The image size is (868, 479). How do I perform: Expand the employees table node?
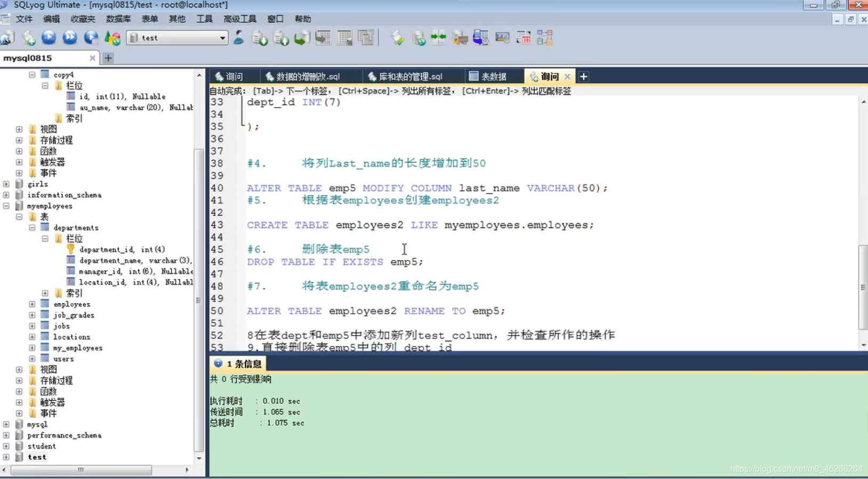click(32, 304)
